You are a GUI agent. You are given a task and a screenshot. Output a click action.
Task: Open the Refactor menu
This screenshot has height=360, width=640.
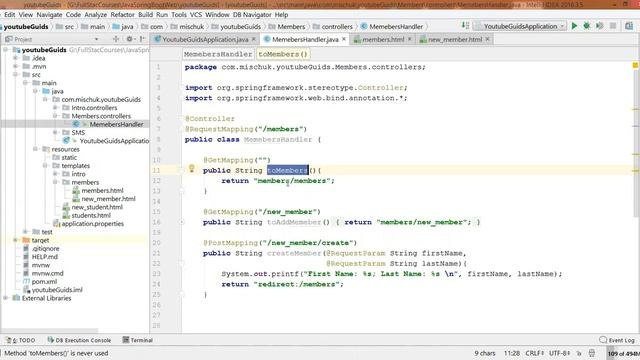(x=122, y=15)
